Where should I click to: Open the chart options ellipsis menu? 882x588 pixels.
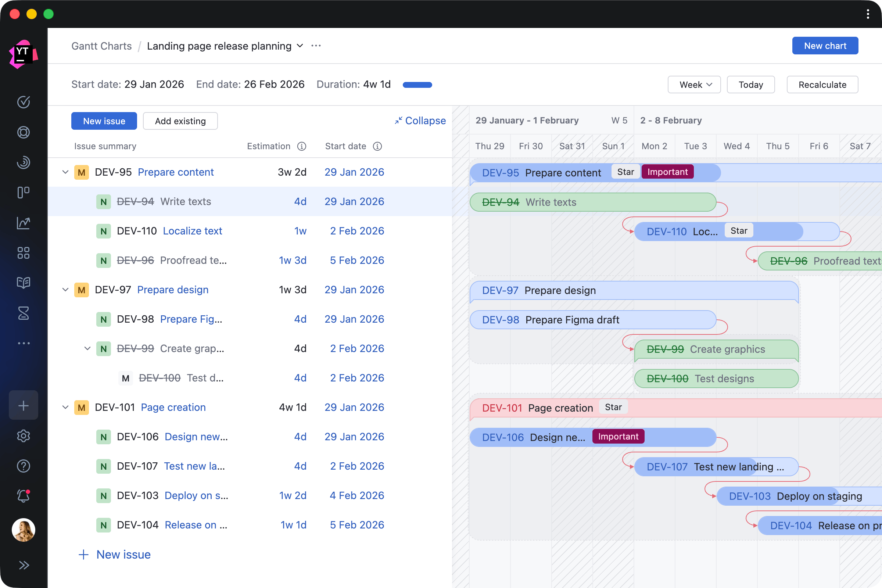click(316, 46)
